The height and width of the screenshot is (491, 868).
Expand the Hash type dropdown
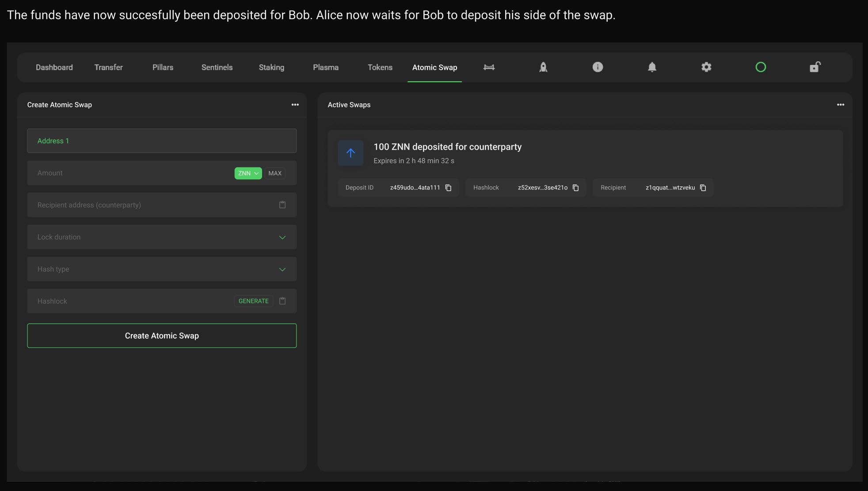pos(282,269)
